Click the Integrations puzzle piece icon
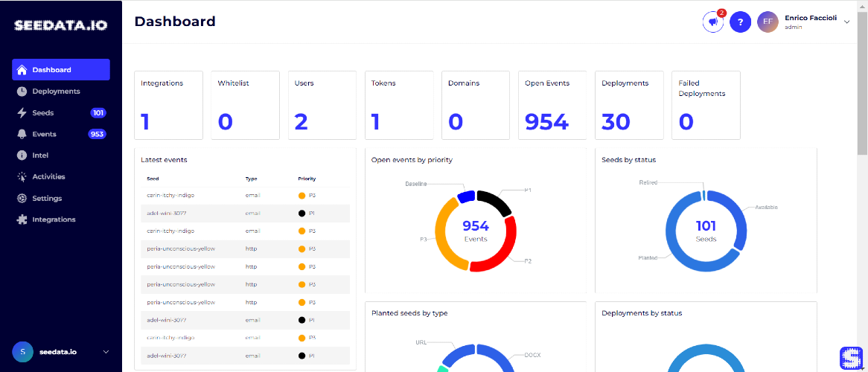 click(x=22, y=219)
